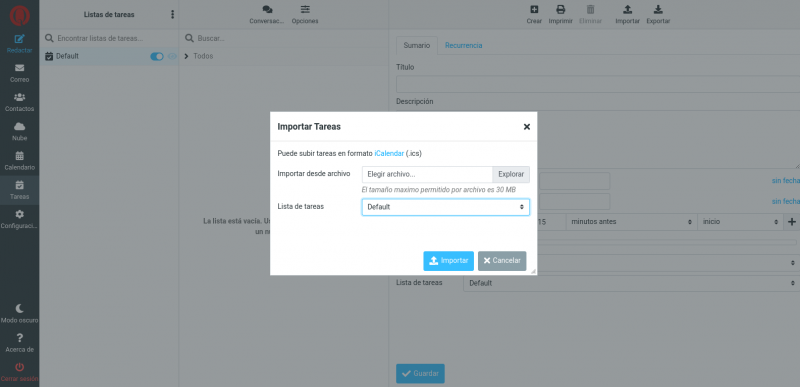This screenshot has width=800, height=387.
Task: Switch to Sumario tab
Action: point(417,45)
